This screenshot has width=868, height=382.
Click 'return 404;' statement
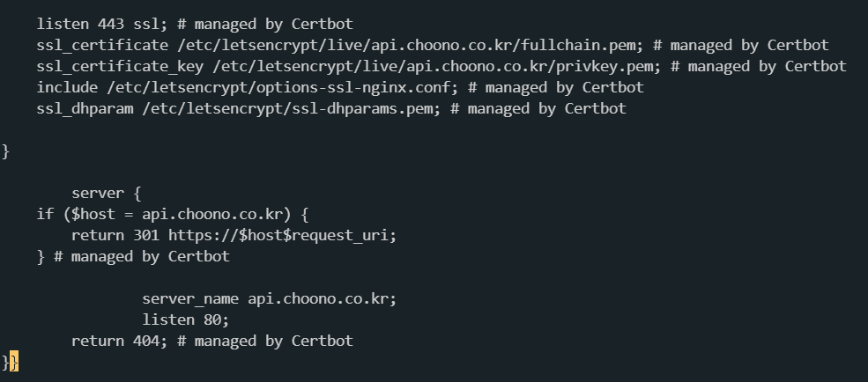pyautogui.click(x=119, y=341)
